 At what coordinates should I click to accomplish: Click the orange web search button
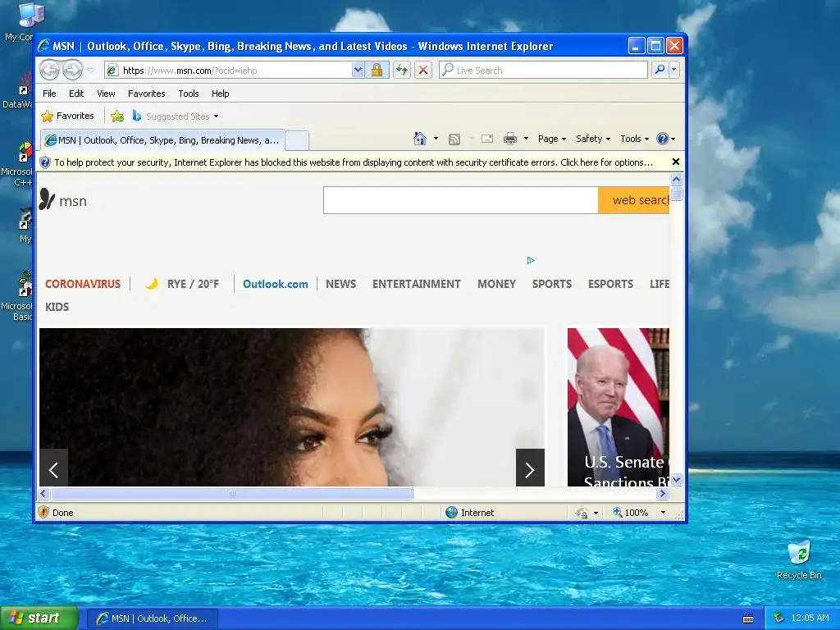tap(634, 200)
